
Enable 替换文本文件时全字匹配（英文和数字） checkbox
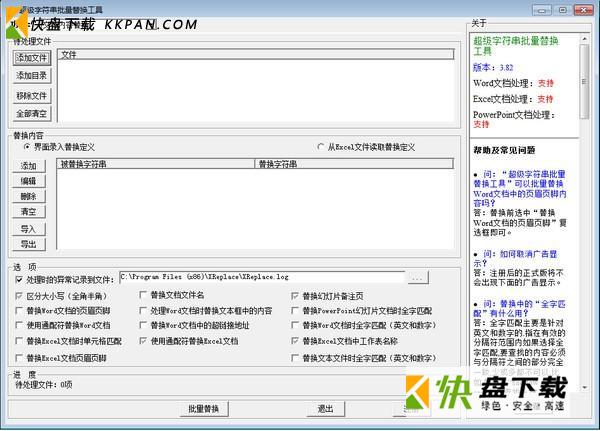[x=295, y=358]
